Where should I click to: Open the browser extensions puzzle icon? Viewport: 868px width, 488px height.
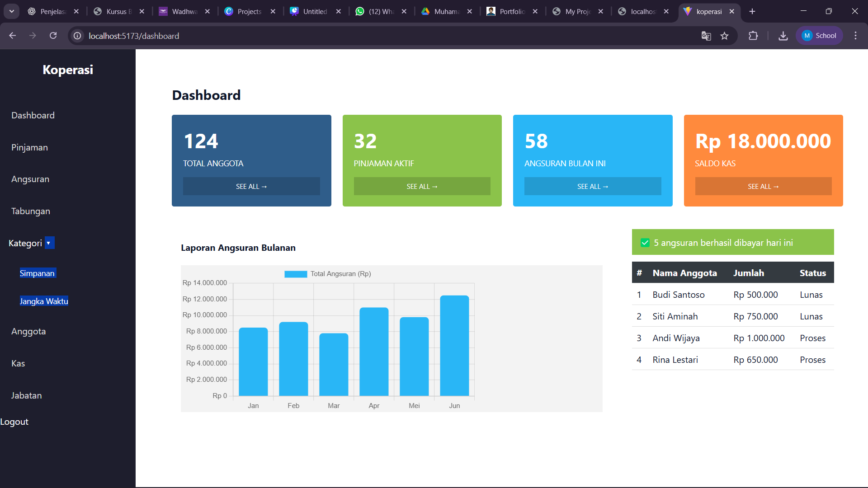click(x=753, y=36)
